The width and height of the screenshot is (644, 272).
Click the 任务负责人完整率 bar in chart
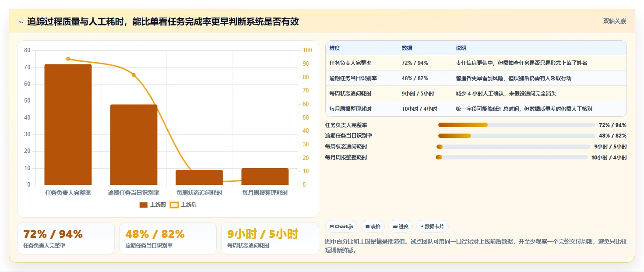coord(68,124)
